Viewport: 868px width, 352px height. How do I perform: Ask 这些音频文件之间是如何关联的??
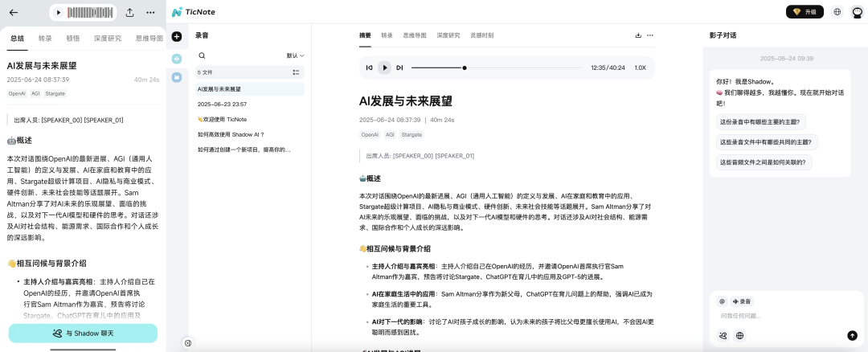pyautogui.click(x=764, y=162)
